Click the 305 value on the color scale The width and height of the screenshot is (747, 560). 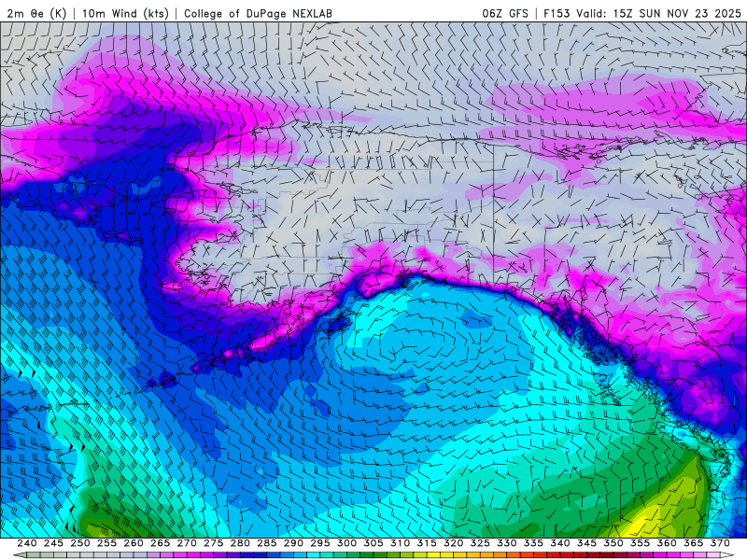point(373,543)
